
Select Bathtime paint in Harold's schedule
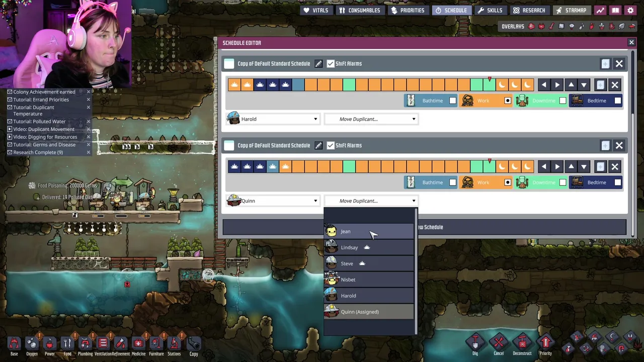point(431,101)
